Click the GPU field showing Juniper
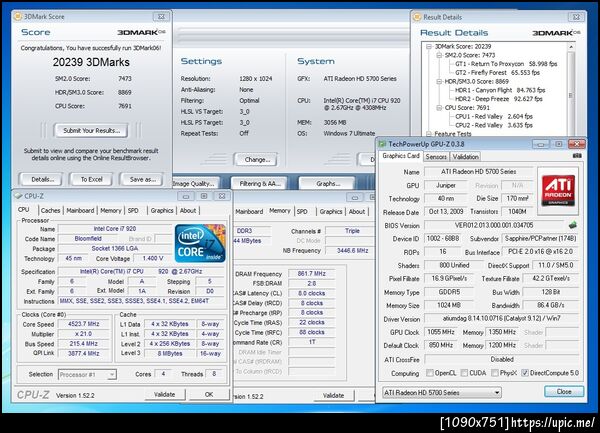This screenshot has width=600, height=433. coord(446,185)
